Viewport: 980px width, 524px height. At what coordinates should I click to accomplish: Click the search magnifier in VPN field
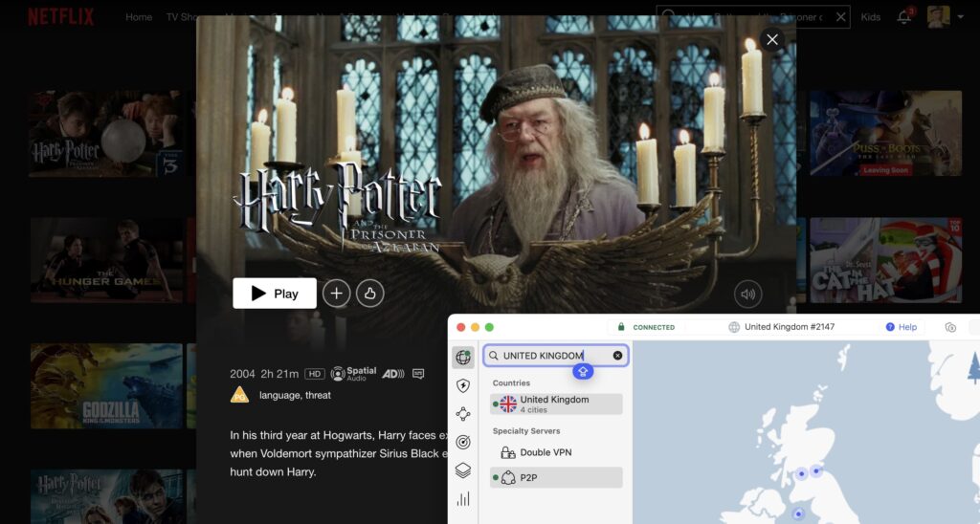click(493, 356)
